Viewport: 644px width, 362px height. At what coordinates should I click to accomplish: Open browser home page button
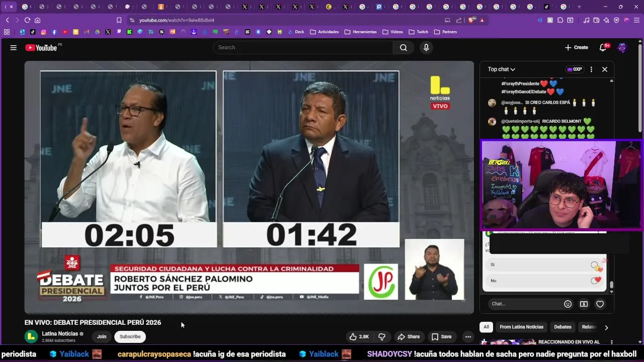pyautogui.click(x=37, y=20)
